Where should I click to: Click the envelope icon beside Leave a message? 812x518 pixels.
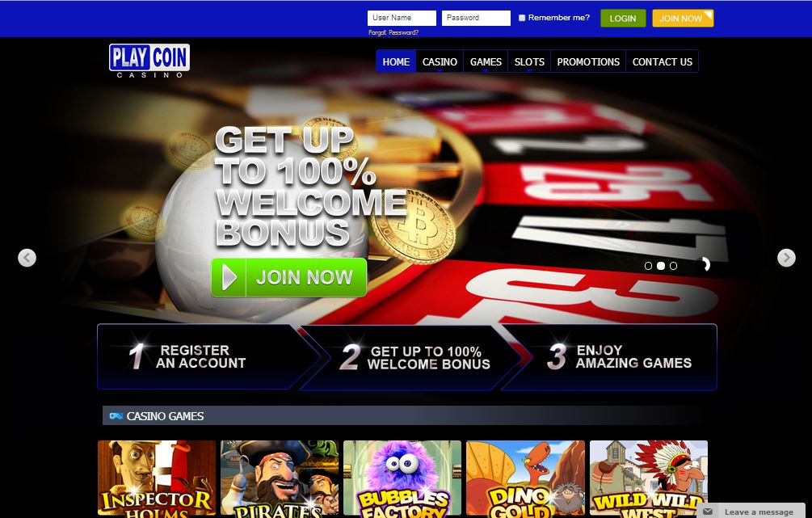pos(708,512)
